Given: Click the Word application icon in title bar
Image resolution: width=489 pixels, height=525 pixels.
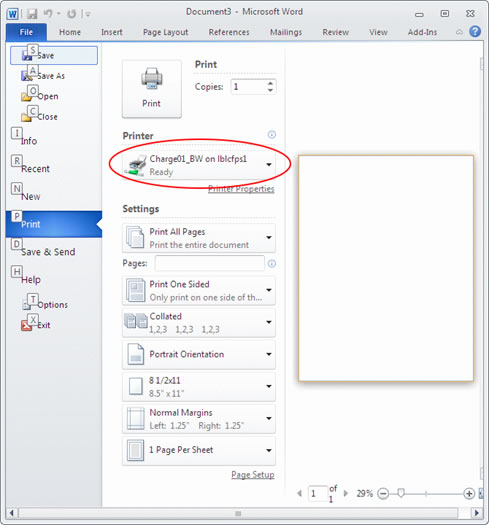Looking at the screenshot, I should (13, 14).
